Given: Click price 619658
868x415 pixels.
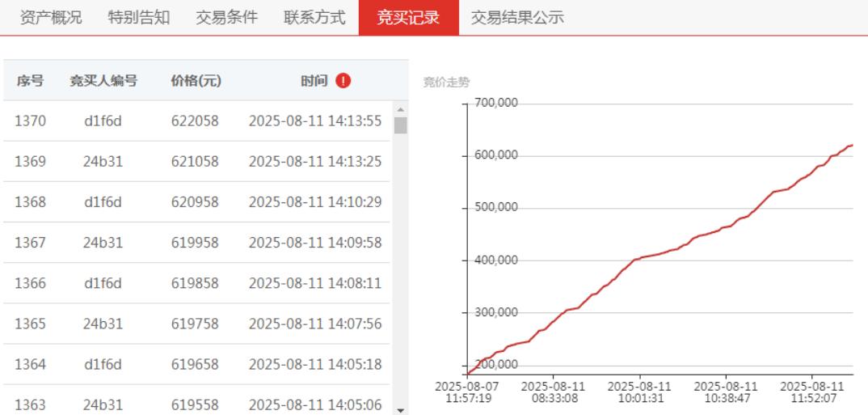Looking at the screenshot, I should [x=195, y=364].
